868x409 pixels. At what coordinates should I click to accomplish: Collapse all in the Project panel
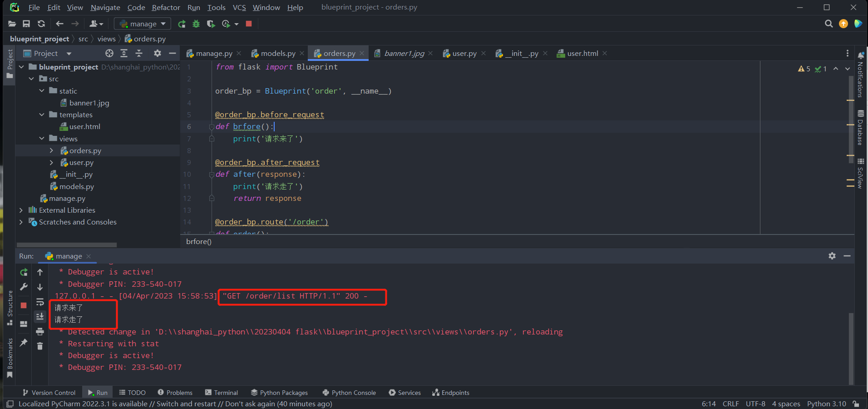pos(139,53)
